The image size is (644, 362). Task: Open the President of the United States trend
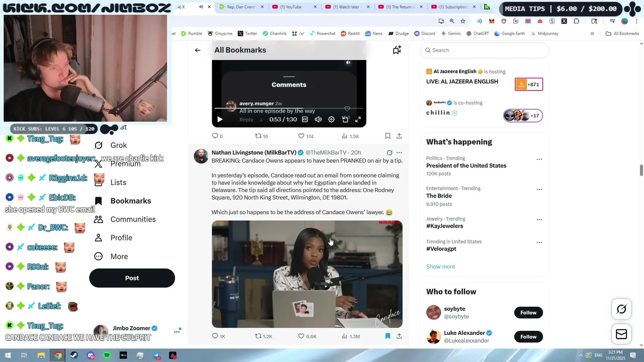tap(466, 166)
